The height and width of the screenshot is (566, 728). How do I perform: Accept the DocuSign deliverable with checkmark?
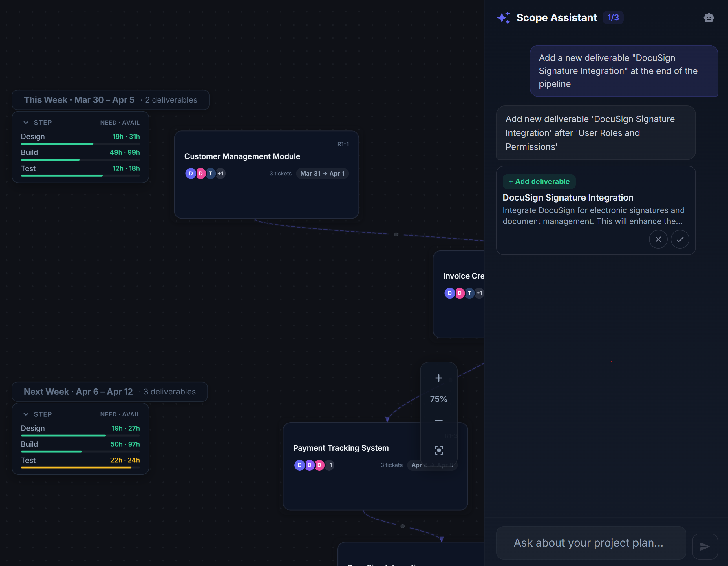(680, 239)
